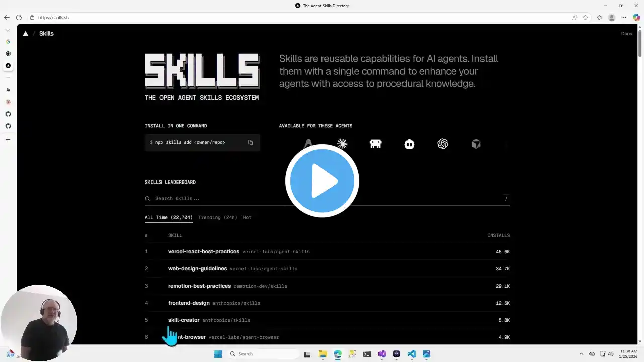Open the Docs link in the page header
The width and height of the screenshot is (644, 362).
coord(626,34)
